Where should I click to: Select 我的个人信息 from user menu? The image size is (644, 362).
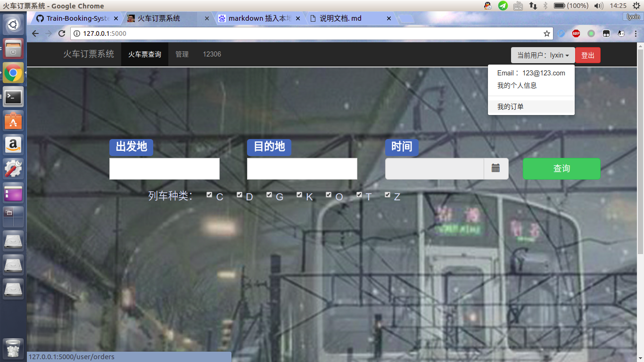[x=531, y=86]
